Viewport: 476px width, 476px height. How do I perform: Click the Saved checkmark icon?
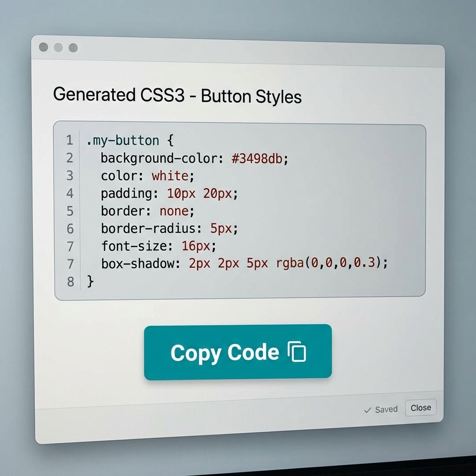pyautogui.click(x=367, y=410)
